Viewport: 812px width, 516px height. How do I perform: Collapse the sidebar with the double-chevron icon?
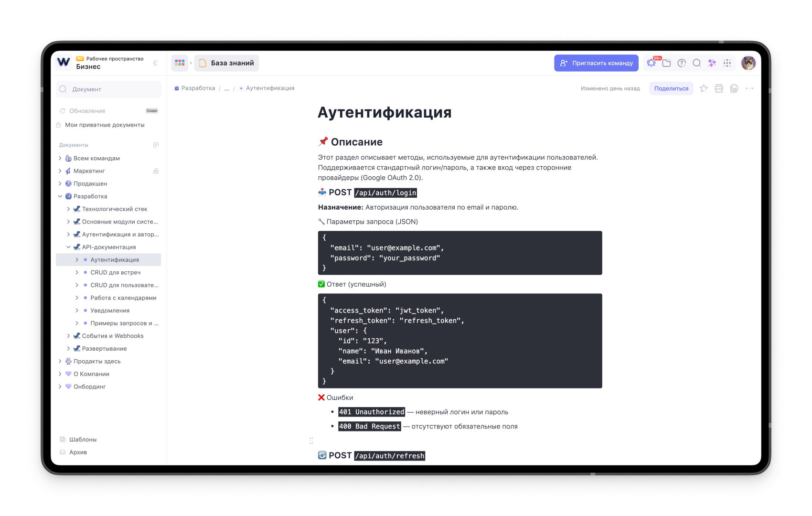156,63
